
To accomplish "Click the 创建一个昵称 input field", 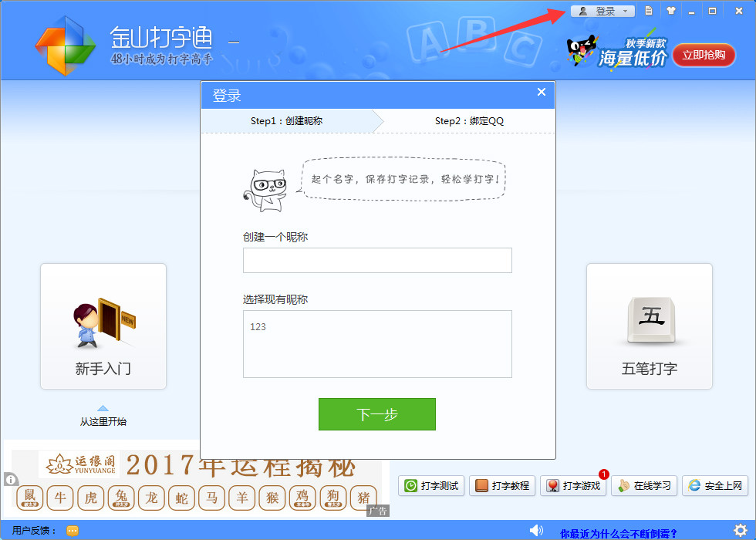I will click(377, 261).
